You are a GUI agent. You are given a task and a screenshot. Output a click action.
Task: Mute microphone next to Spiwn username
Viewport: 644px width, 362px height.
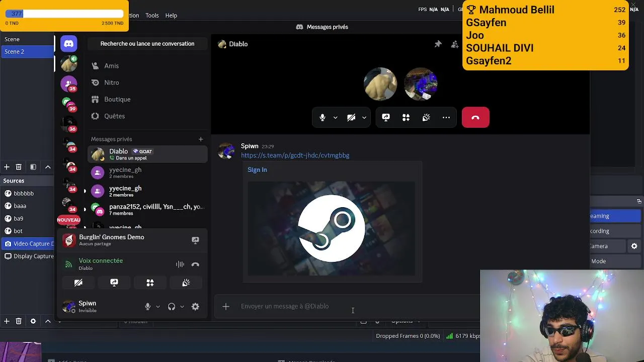tap(147, 307)
